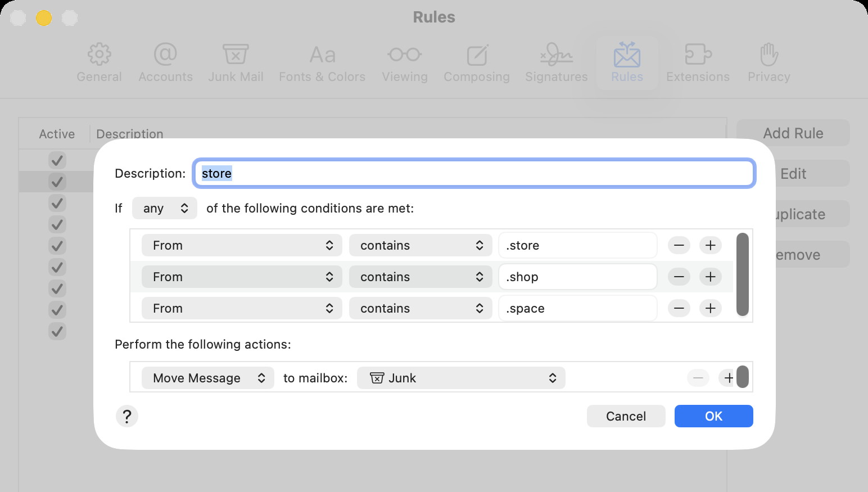Open the 'any' conditions dropdown

click(x=164, y=208)
